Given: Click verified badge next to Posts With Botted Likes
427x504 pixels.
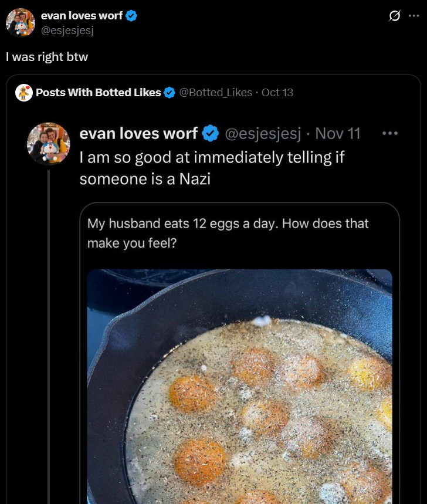Looking at the screenshot, I should click(x=170, y=93).
